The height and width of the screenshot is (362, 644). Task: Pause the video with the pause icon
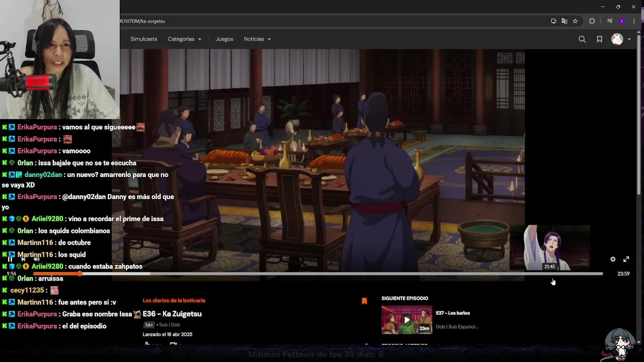[10, 259]
